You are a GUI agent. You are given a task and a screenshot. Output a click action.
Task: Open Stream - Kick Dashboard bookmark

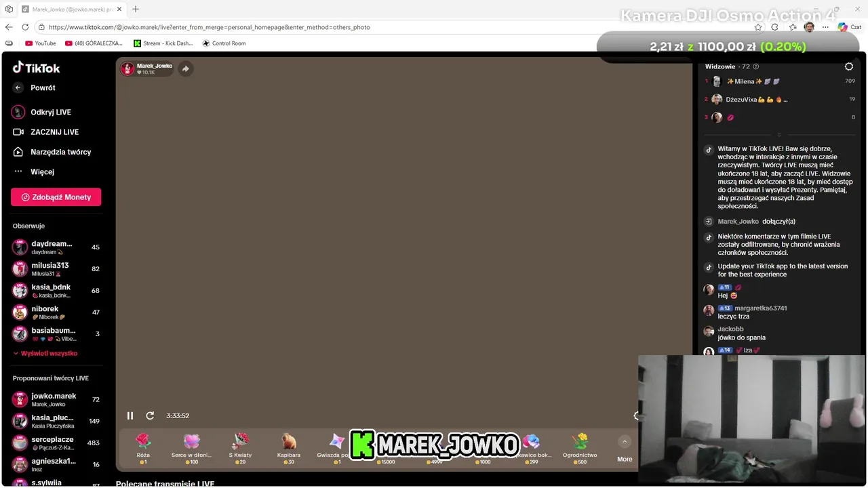[163, 43]
